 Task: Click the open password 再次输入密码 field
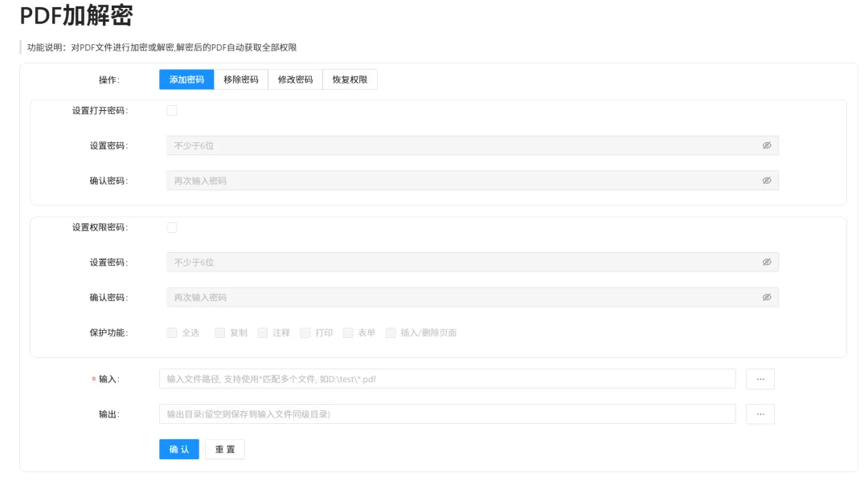click(473, 181)
